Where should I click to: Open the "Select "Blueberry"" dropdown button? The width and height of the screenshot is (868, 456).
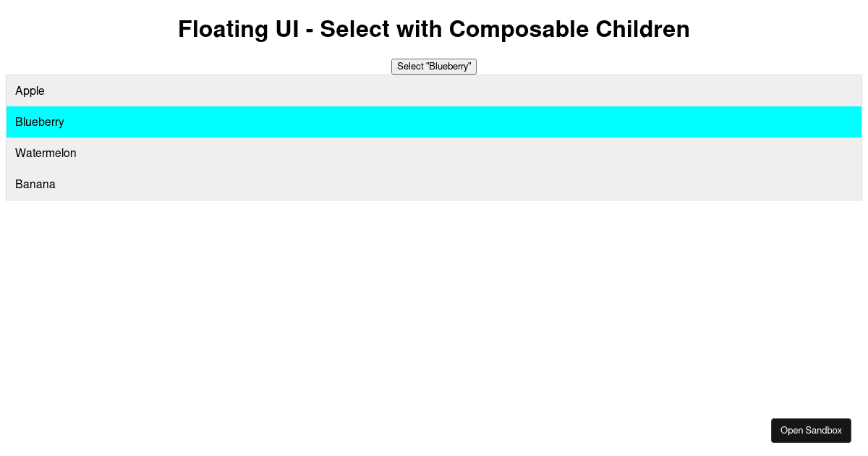click(433, 66)
